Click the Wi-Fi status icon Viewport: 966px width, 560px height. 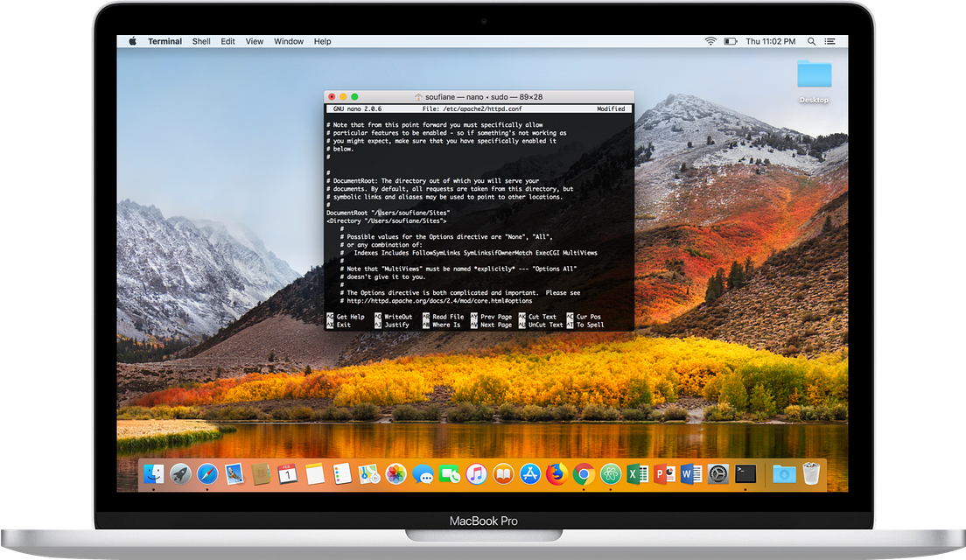(709, 40)
